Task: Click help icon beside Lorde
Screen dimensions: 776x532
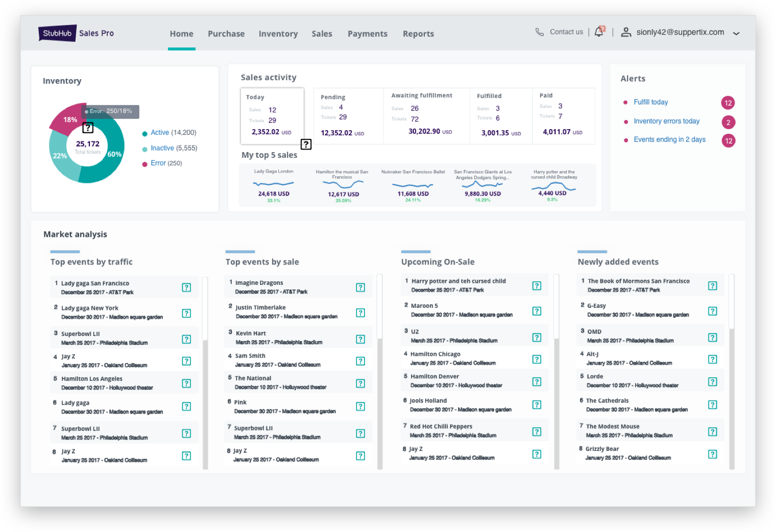Action: pyautogui.click(x=713, y=381)
